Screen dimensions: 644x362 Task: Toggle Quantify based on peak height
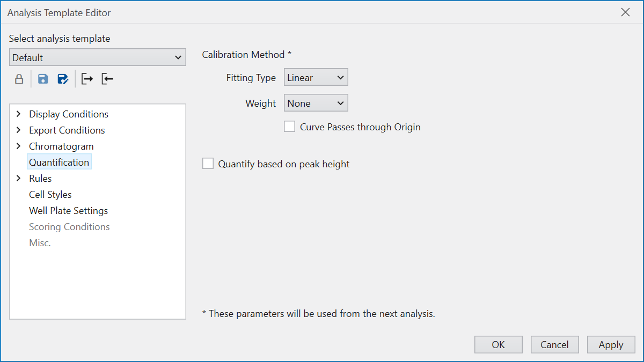208,164
